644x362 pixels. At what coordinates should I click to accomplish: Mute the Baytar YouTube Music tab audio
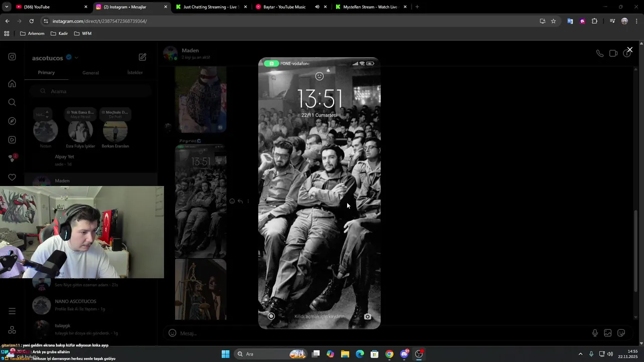tap(317, 7)
